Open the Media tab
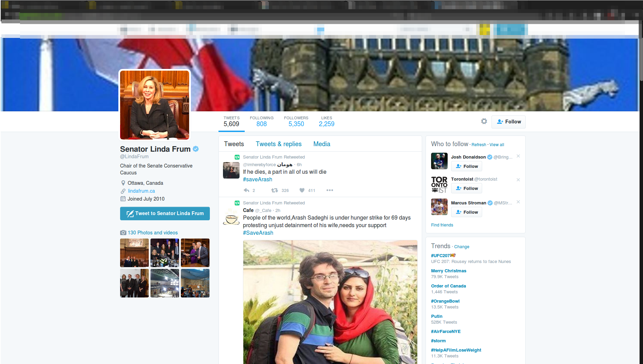 (x=322, y=144)
